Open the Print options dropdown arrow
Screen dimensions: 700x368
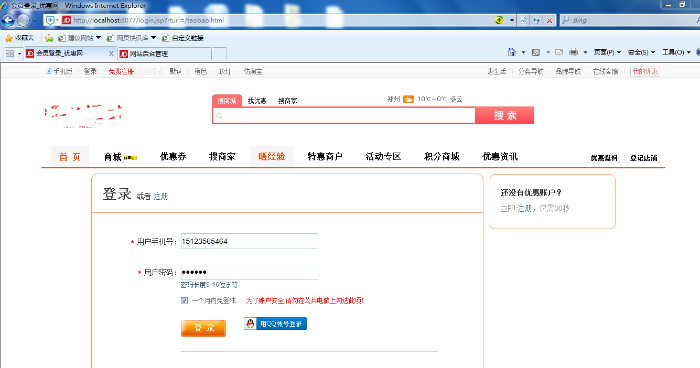[585, 53]
